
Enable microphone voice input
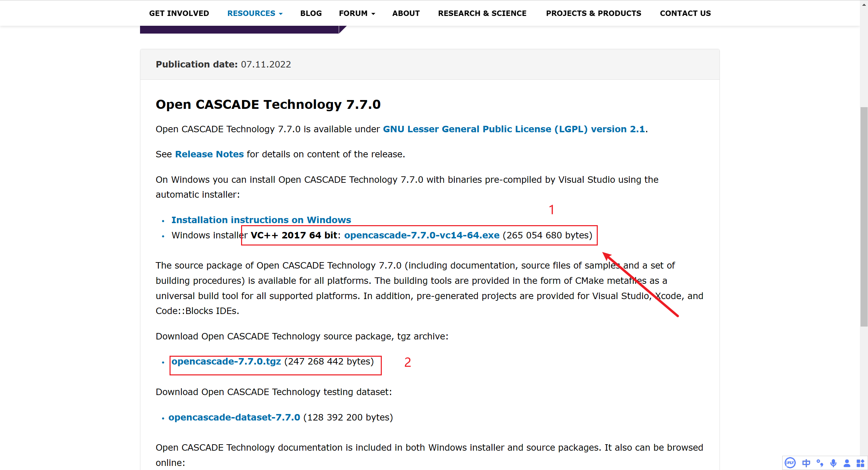coord(833,463)
